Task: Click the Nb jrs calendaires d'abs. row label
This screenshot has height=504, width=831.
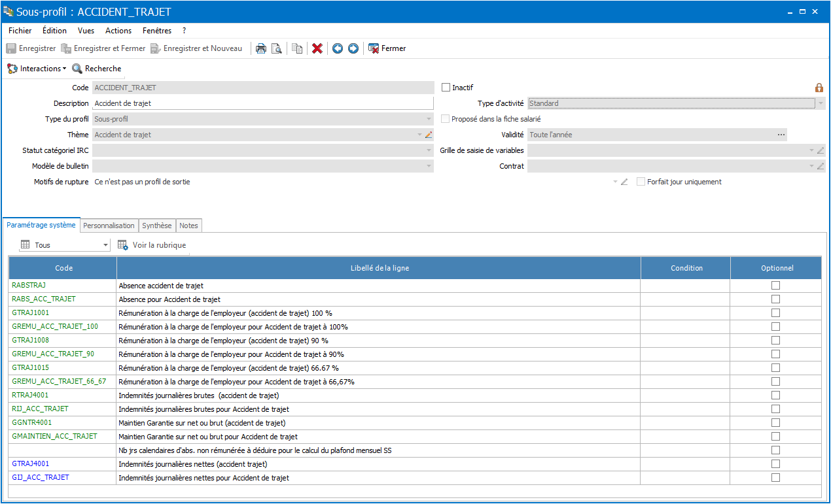Action: [255, 450]
